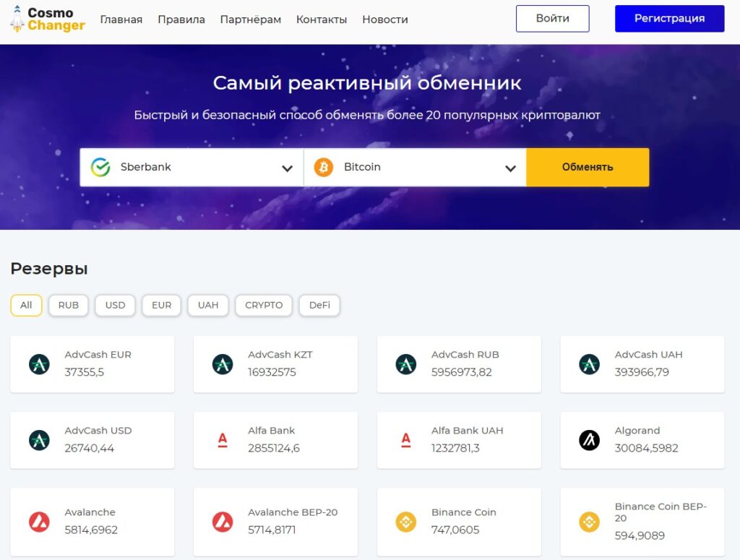Image resolution: width=740 pixels, height=560 pixels.
Task: Click the AdvCash KZT reserve name
Action: tap(280, 355)
